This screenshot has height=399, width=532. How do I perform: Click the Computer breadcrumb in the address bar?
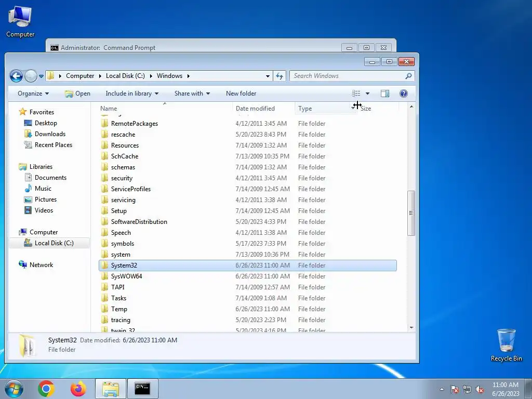pyautogui.click(x=80, y=76)
